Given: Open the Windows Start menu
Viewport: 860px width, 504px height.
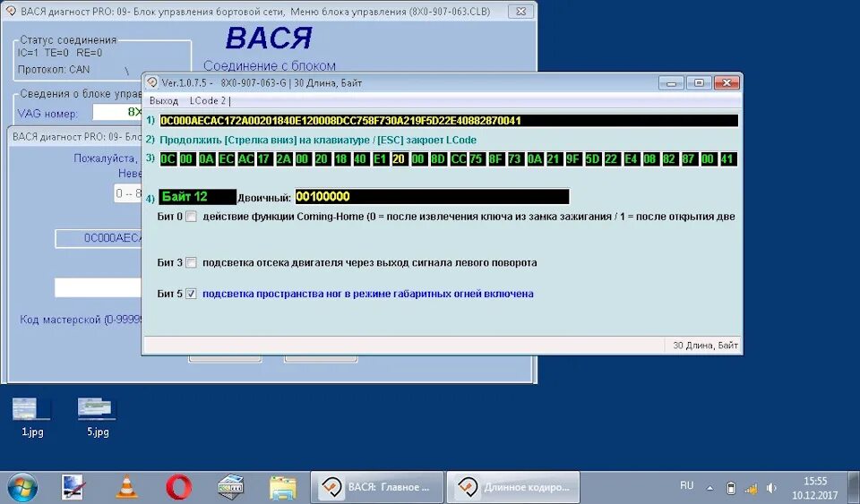Looking at the screenshot, I should click(x=21, y=487).
